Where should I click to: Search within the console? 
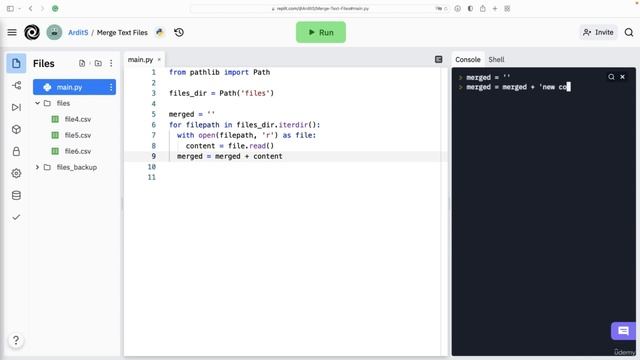pos(611,77)
